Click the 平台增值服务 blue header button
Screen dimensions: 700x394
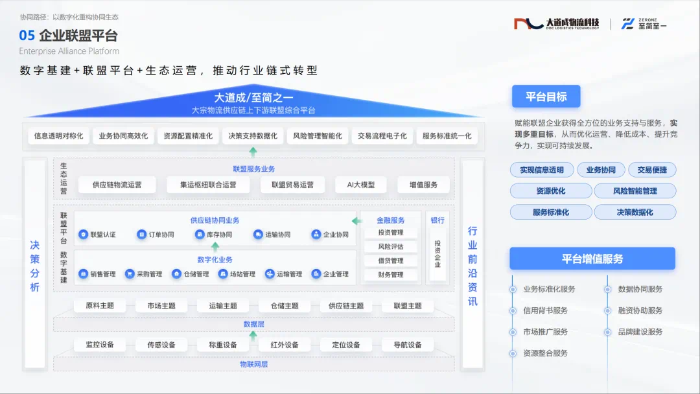(x=592, y=259)
